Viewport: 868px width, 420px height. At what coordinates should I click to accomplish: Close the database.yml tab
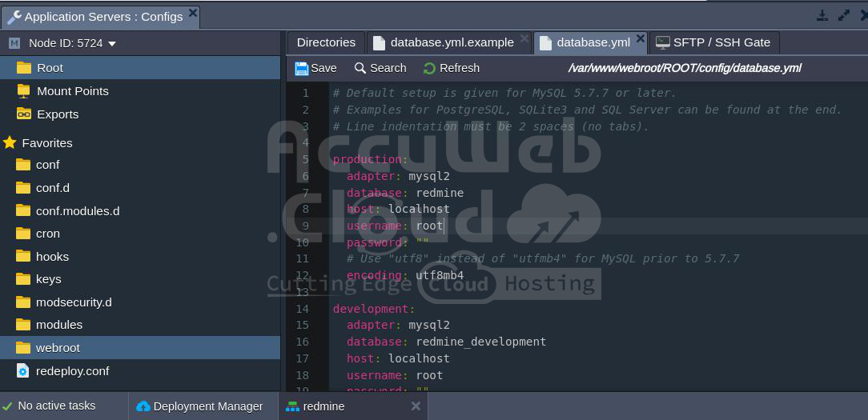click(x=640, y=38)
